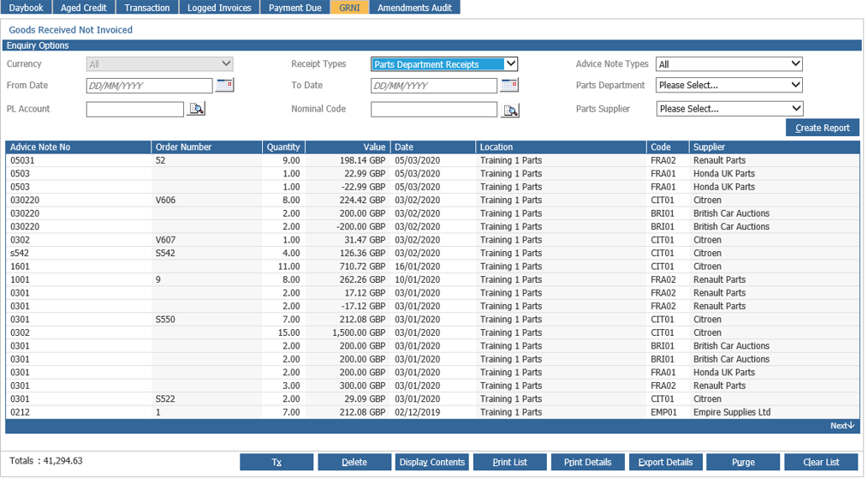Open the Advice Note Types dropdown
868x479 pixels.
[729, 63]
